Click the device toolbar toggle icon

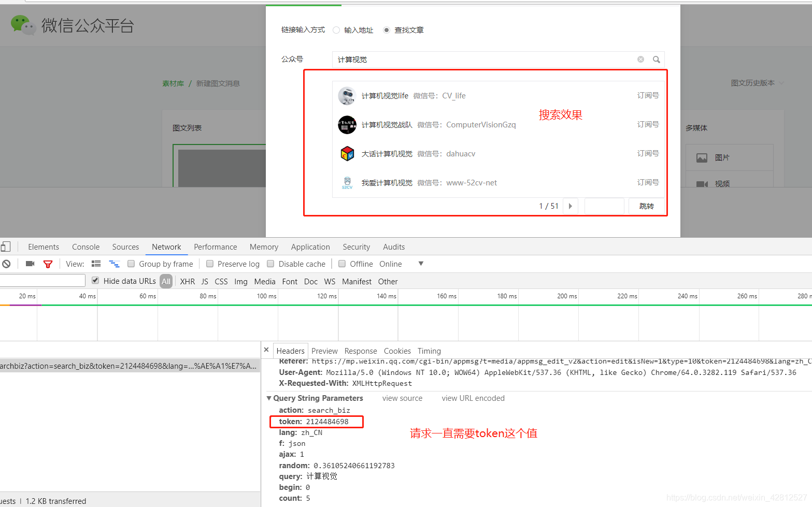(x=6, y=247)
